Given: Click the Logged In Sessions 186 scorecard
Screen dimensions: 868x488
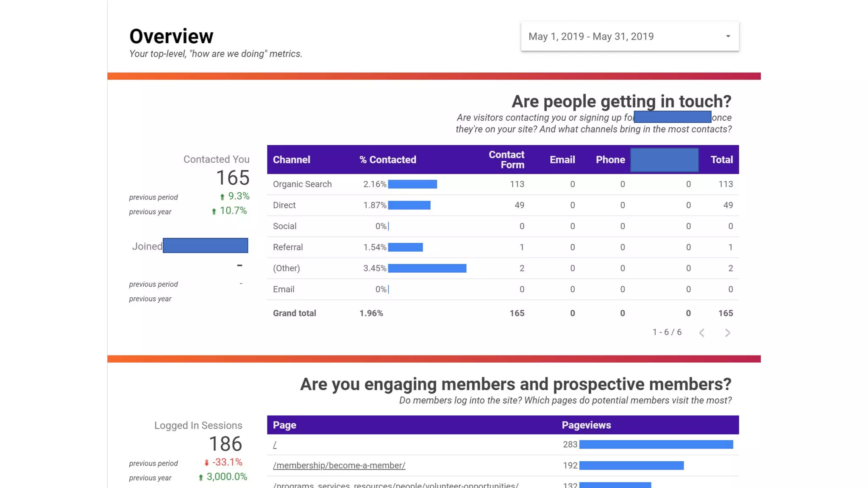Looking at the screenshot, I should click(x=225, y=444).
